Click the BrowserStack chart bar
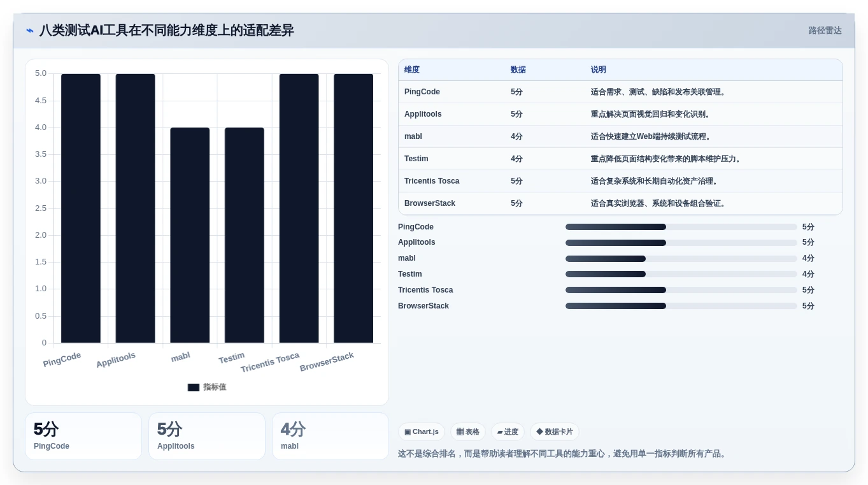The width and height of the screenshot is (868, 485). (353, 208)
